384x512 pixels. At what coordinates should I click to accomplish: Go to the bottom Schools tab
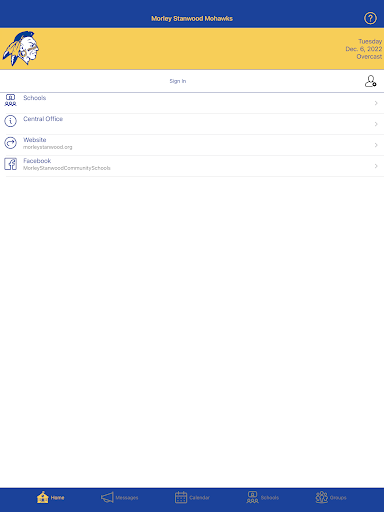(263, 497)
